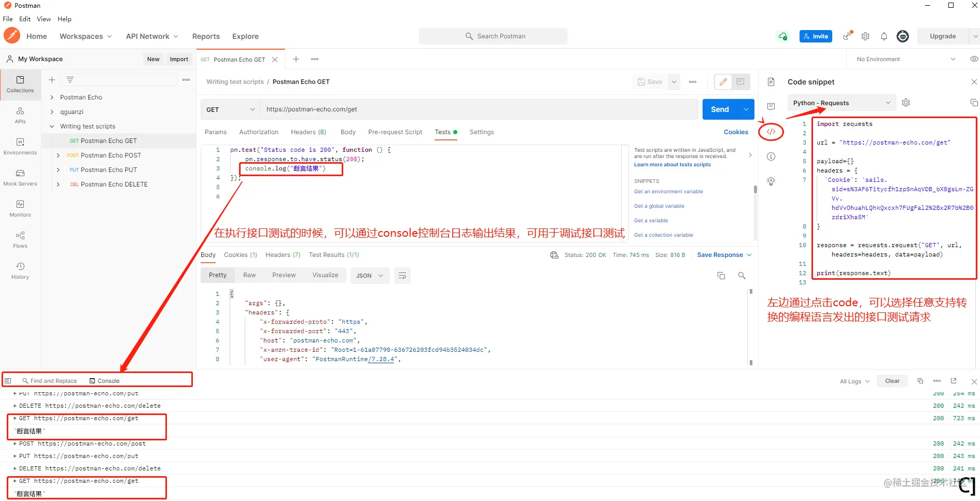The image size is (980, 501).
Task: Open the All Logs filter dropdown
Action: [855, 381]
